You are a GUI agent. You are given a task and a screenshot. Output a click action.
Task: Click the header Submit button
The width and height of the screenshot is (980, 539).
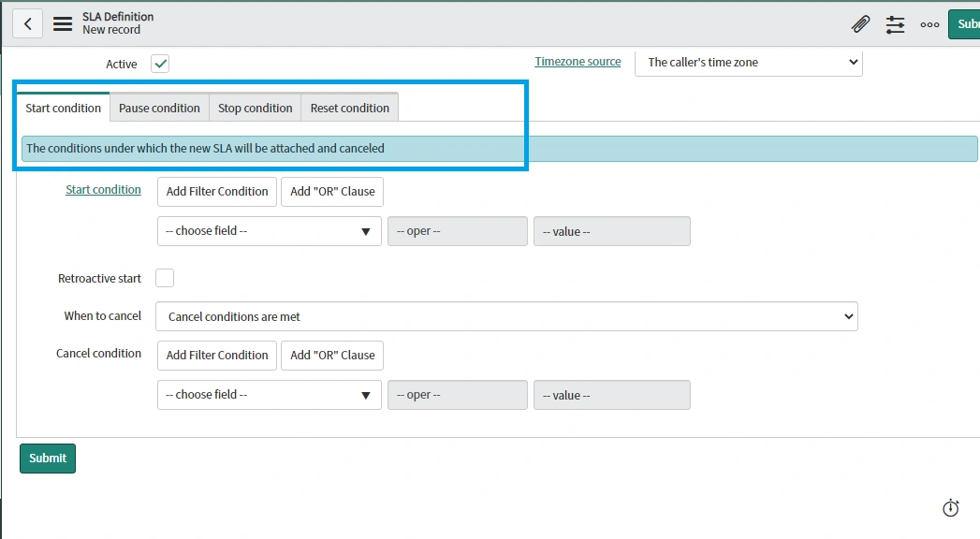(x=964, y=24)
